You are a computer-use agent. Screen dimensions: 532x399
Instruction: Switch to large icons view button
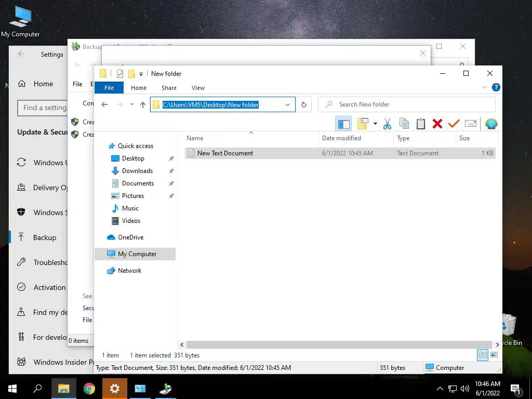[494, 355]
